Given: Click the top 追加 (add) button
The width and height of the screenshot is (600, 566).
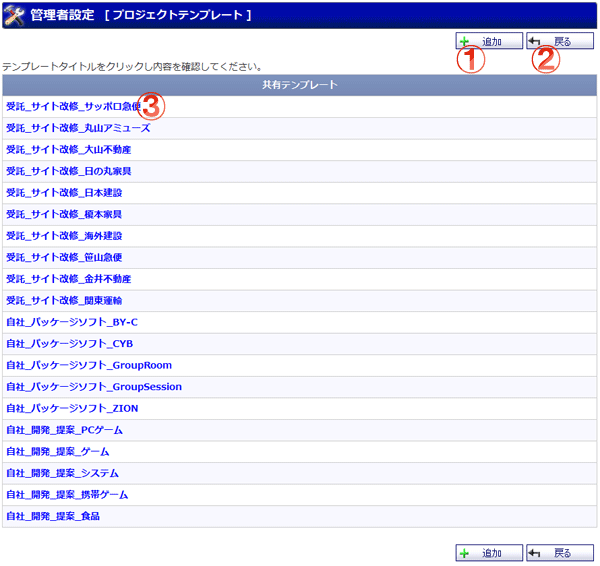Looking at the screenshot, I should [489, 41].
